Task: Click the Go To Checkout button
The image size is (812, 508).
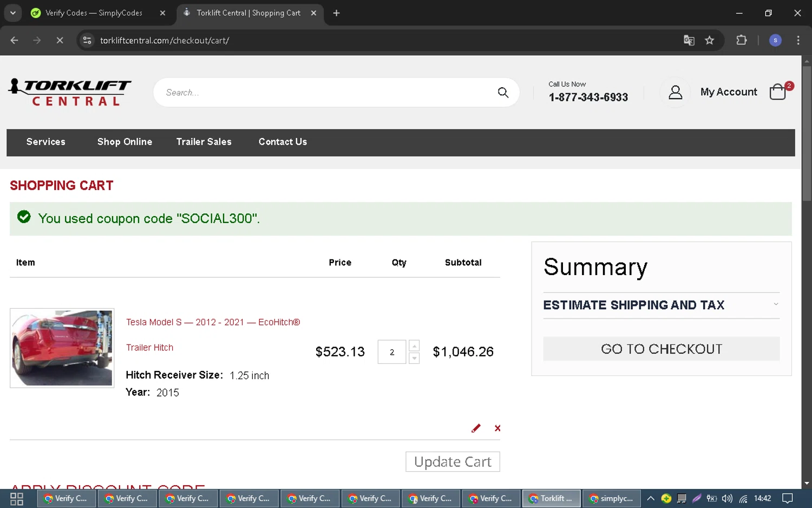Action: pyautogui.click(x=661, y=349)
